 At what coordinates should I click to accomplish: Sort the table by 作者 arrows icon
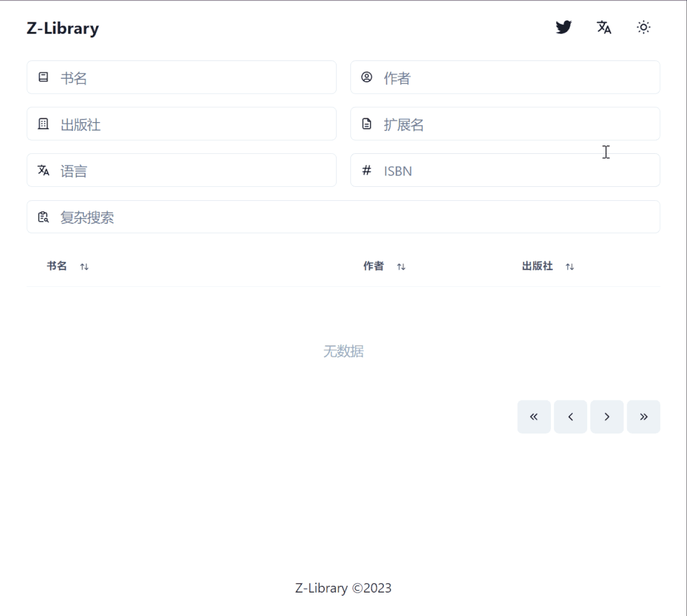[x=401, y=266]
